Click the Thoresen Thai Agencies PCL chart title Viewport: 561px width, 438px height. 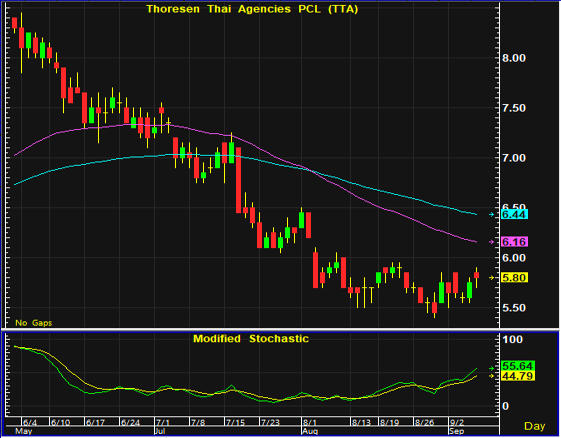point(252,9)
